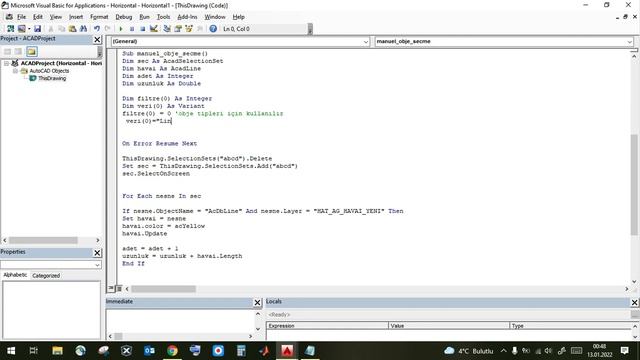The image size is (640, 360).
Task: Save the project with the floppy icon
Action: tap(38, 29)
